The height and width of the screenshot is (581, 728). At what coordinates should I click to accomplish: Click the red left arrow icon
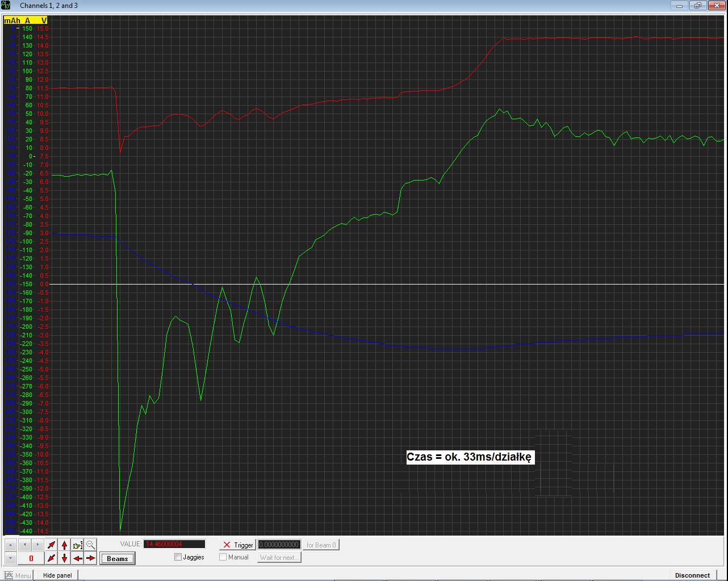tap(78, 558)
